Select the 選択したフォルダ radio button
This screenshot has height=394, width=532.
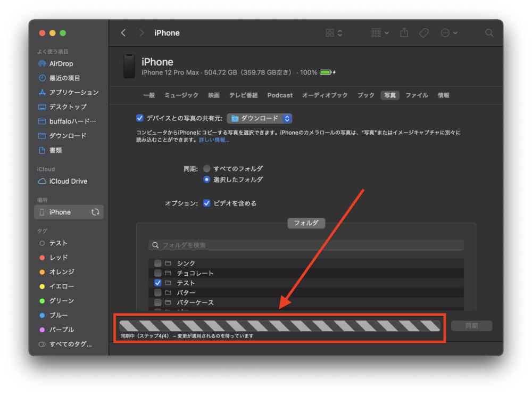pos(206,179)
